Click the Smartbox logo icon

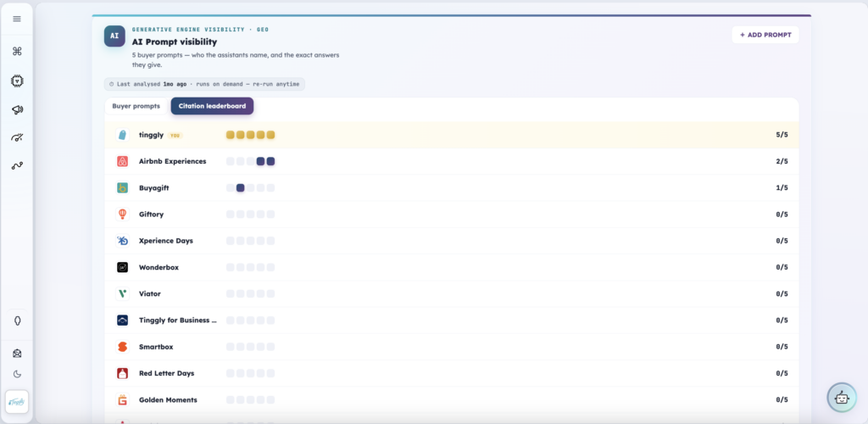click(x=122, y=347)
